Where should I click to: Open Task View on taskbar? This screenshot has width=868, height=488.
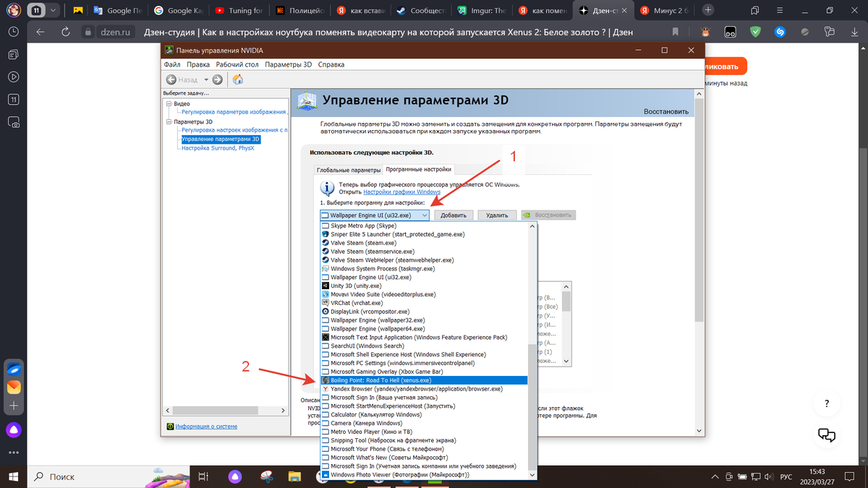click(204, 476)
